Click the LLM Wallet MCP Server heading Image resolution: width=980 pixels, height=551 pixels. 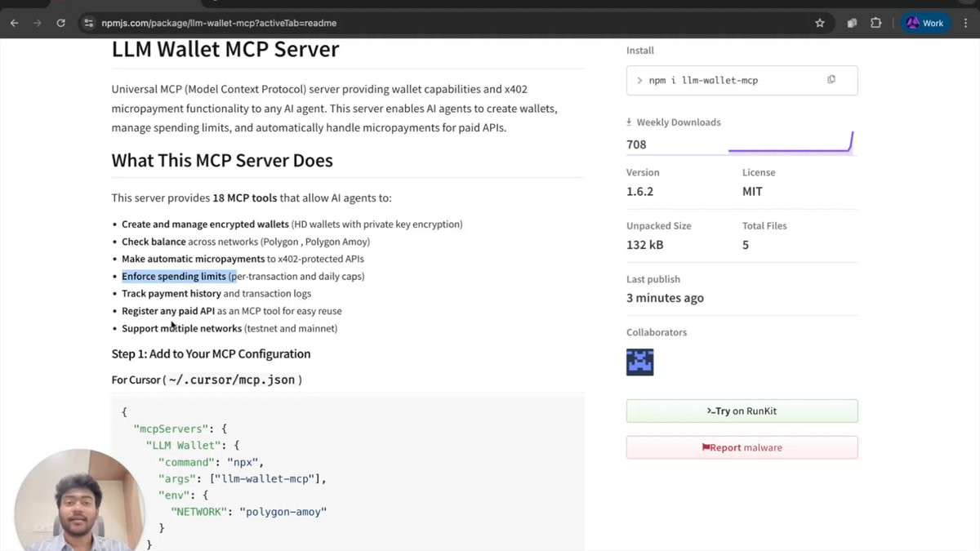pos(225,49)
